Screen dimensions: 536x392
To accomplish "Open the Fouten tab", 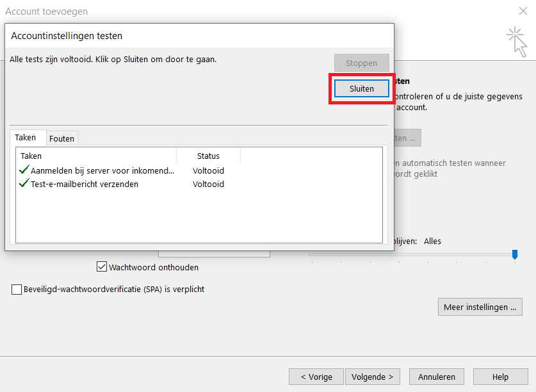I will click(x=62, y=138).
